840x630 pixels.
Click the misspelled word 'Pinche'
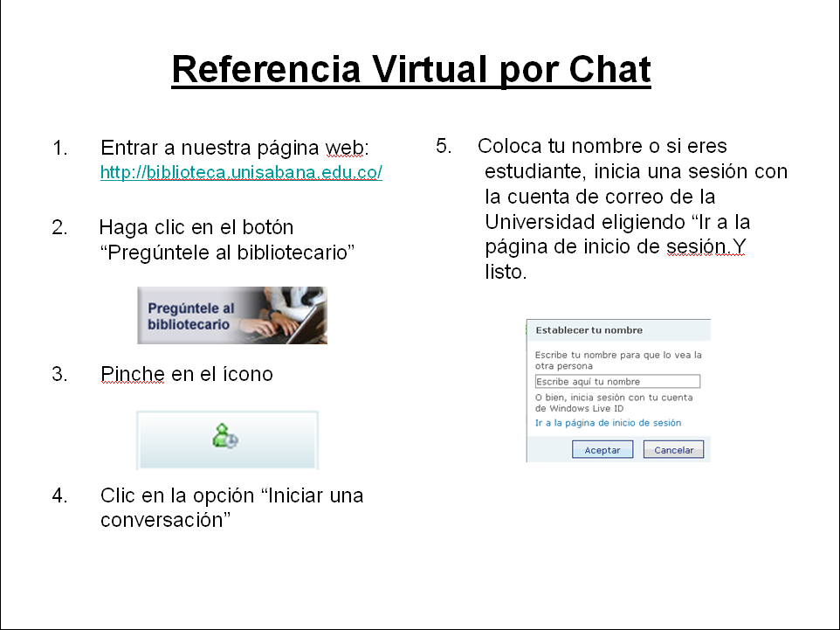132,374
